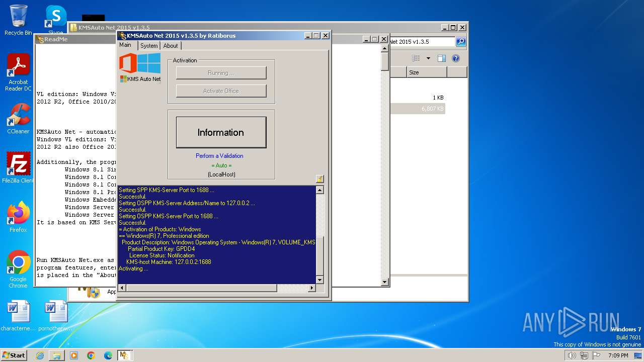
Task: Click the Perform a Validation link
Action: (x=219, y=156)
